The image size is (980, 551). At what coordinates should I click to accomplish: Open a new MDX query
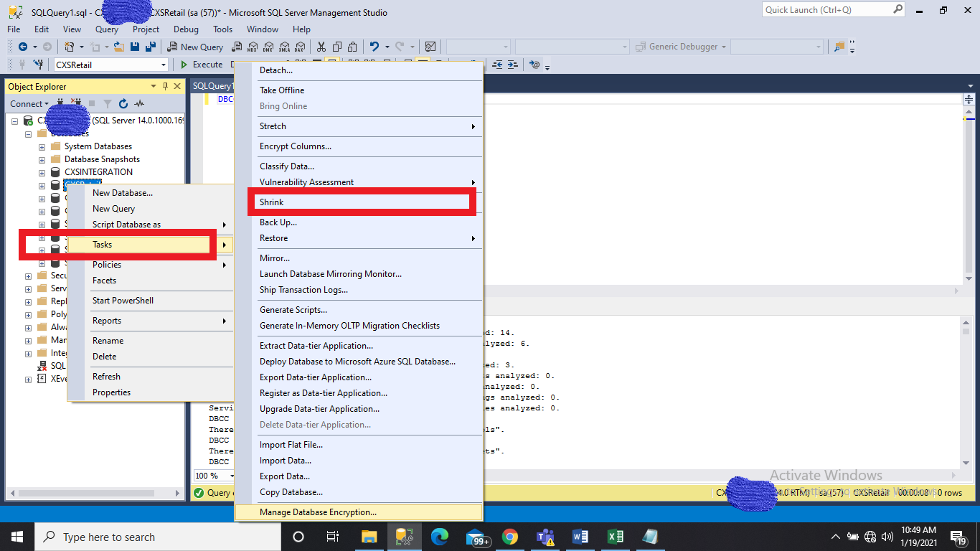tap(252, 47)
